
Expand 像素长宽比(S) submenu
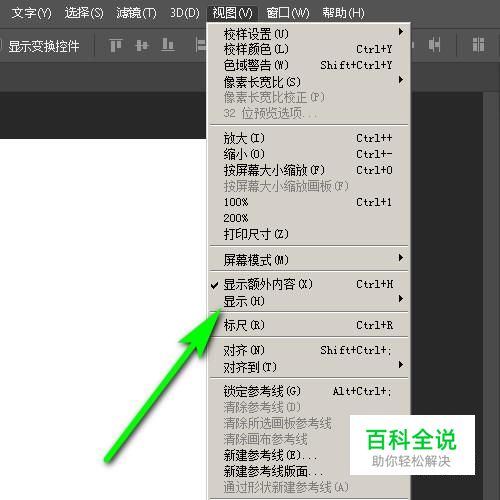[309, 81]
